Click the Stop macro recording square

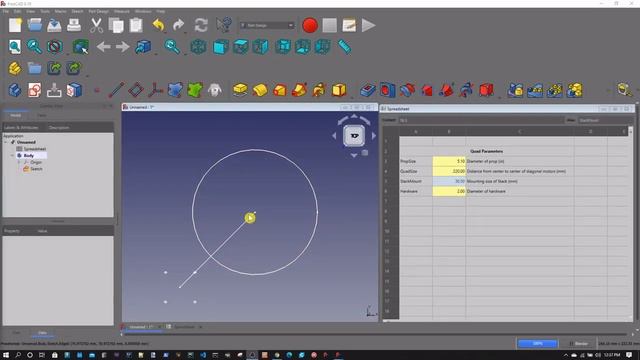329,25
